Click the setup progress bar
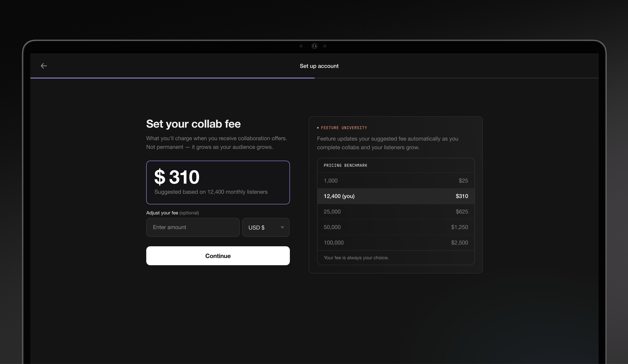This screenshot has width=628, height=364. 314,78
